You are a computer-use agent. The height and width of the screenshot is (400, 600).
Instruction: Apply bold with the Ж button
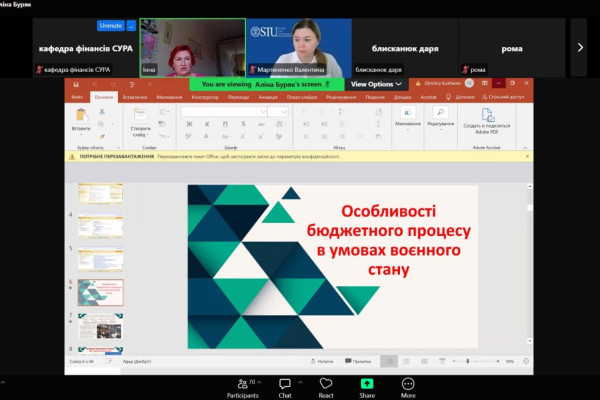coord(189,124)
